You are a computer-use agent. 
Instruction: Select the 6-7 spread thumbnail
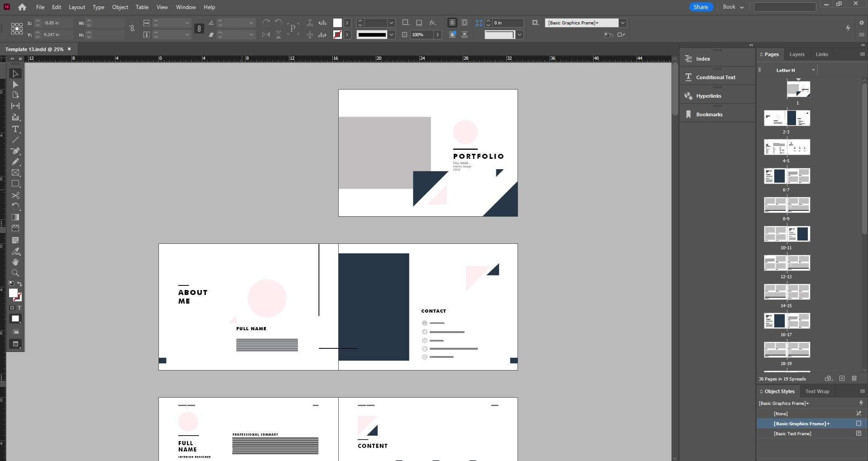pyautogui.click(x=786, y=176)
